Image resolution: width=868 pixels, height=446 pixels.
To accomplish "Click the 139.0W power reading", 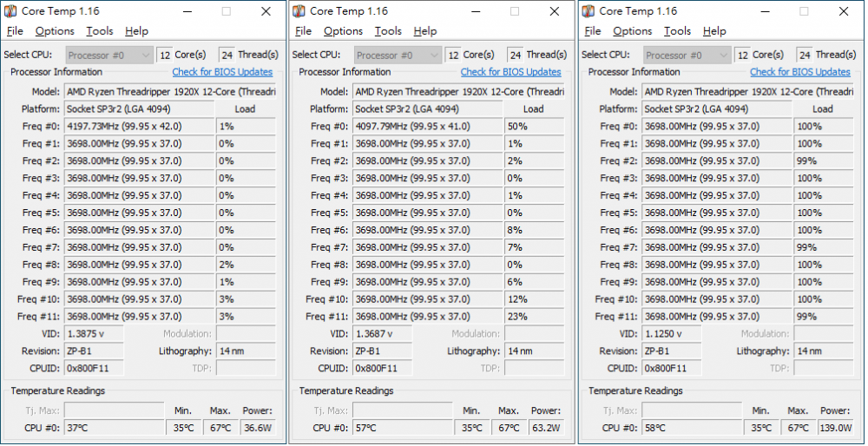I will (x=836, y=428).
